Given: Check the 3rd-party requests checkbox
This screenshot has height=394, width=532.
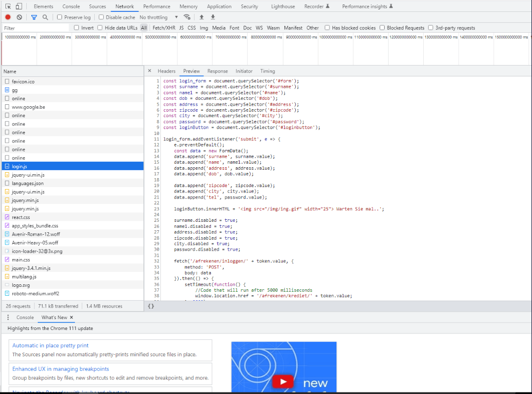Looking at the screenshot, I should tap(431, 27).
